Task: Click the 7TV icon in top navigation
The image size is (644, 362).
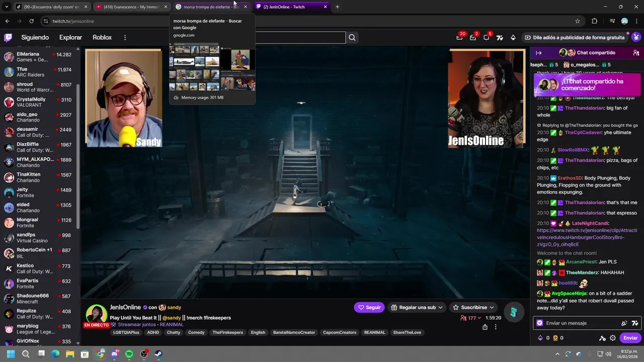Action: (500, 37)
